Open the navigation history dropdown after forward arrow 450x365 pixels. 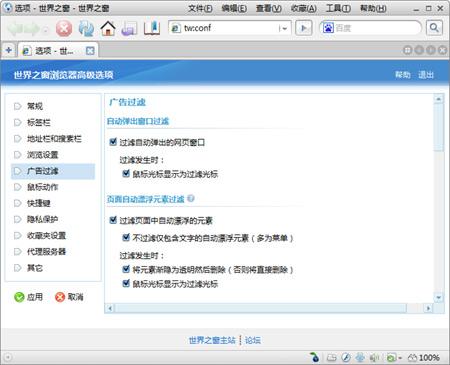tap(46, 30)
